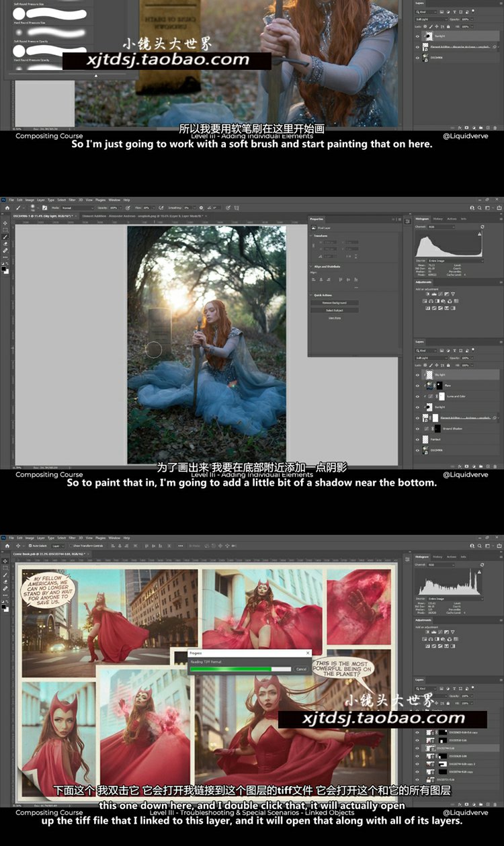Cancel the Reading TIFF Format progress dialog

[x=302, y=669]
